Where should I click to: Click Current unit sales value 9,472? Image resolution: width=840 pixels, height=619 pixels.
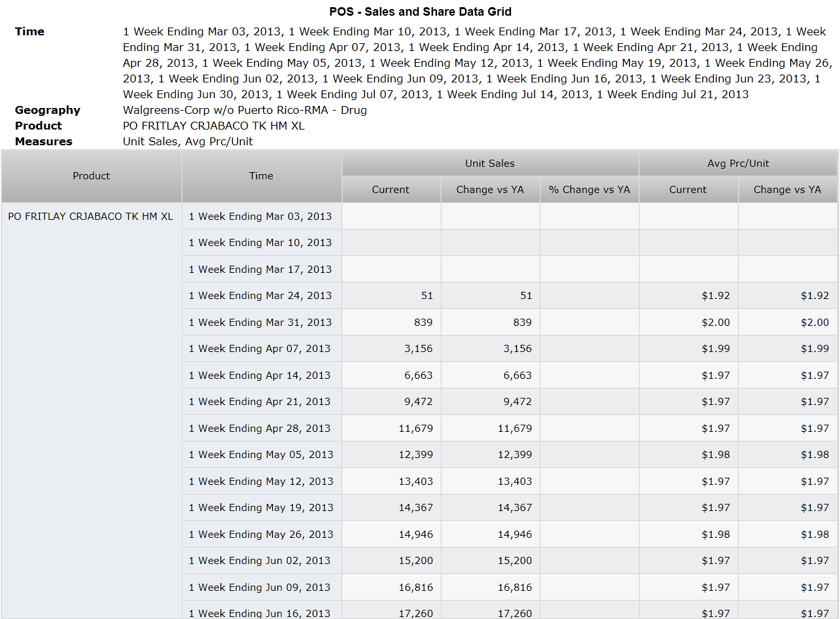click(391, 402)
